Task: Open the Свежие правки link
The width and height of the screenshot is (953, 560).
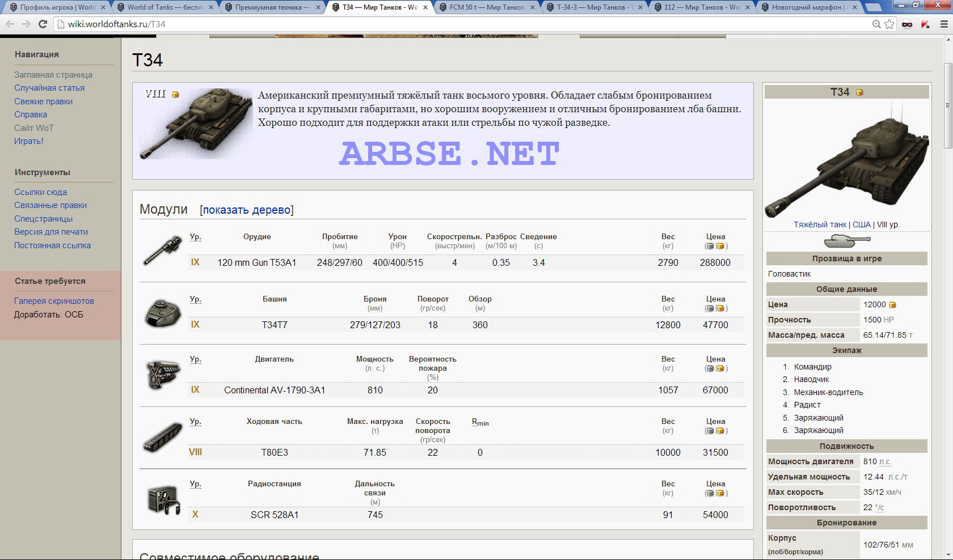Action: click(43, 101)
